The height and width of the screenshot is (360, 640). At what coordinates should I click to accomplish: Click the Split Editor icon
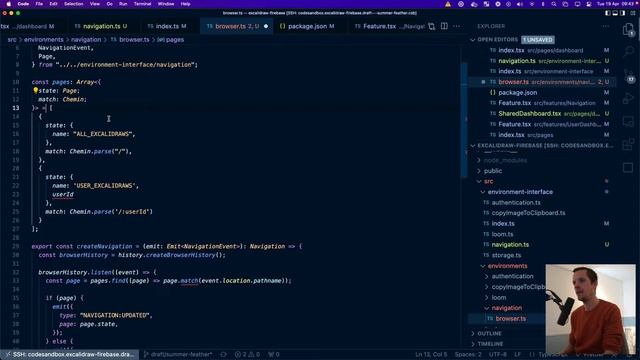tap(444, 26)
